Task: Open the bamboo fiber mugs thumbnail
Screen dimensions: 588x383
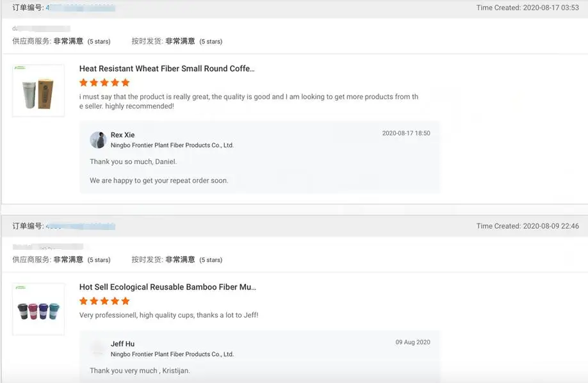Action: tap(38, 309)
